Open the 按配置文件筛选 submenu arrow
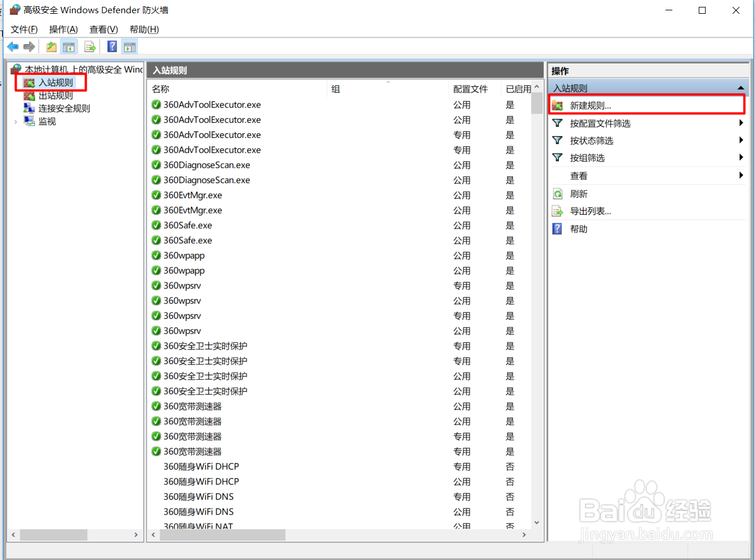Image resolution: width=755 pixels, height=560 pixels. pyautogui.click(x=741, y=123)
